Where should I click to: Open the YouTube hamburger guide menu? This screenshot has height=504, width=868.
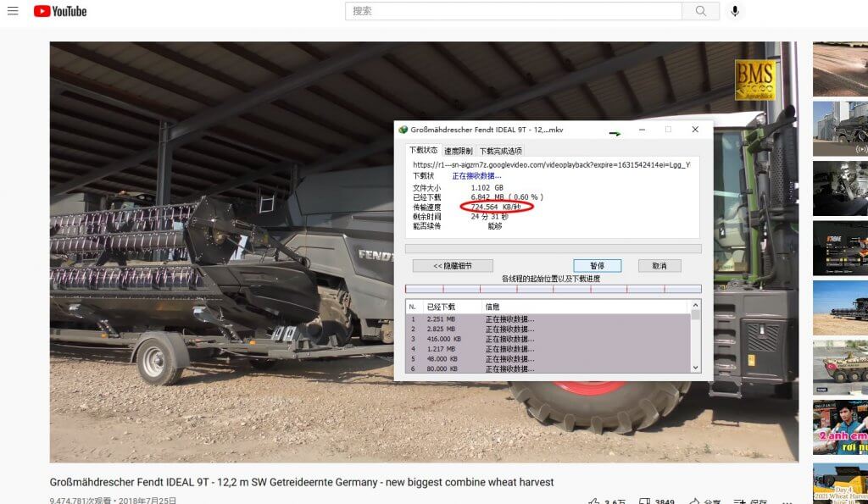13,11
